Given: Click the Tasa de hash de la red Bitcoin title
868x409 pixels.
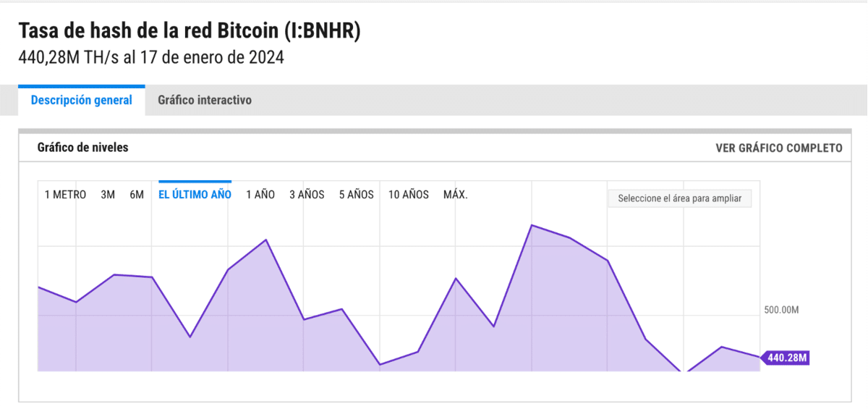Looking at the screenshot, I should (189, 31).
